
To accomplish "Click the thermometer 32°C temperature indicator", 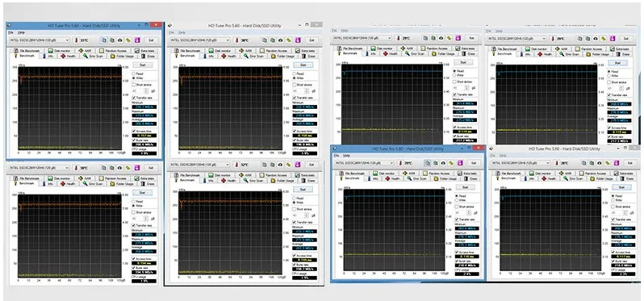I will [242, 165].
